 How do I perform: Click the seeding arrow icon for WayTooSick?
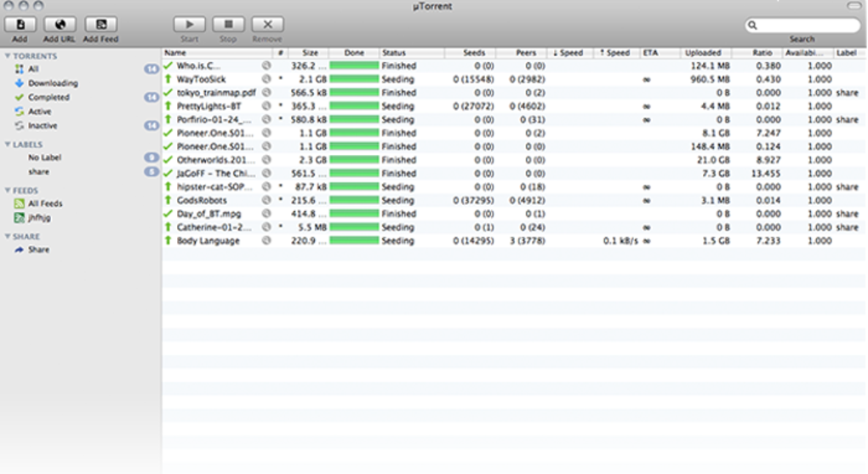click(x=168, y=78)
